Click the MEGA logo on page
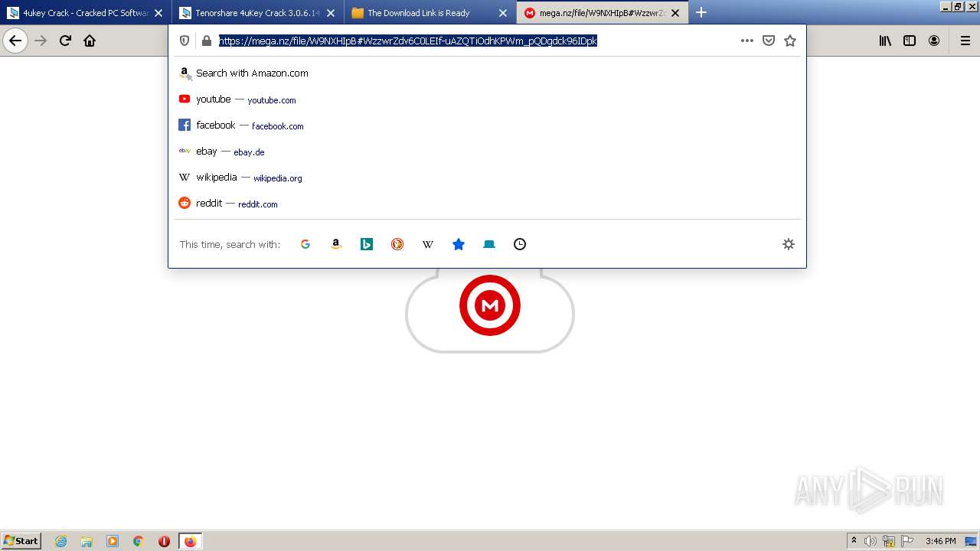 490,305
